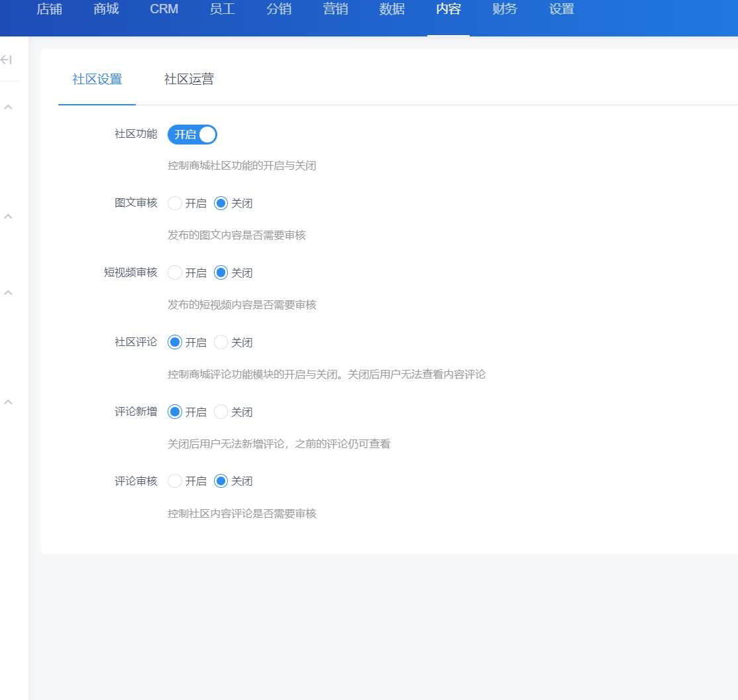Click 财务 in the top navigation
Image resolution: width=738 pixels, height=700 pixels.
click(x=505, y=9)
